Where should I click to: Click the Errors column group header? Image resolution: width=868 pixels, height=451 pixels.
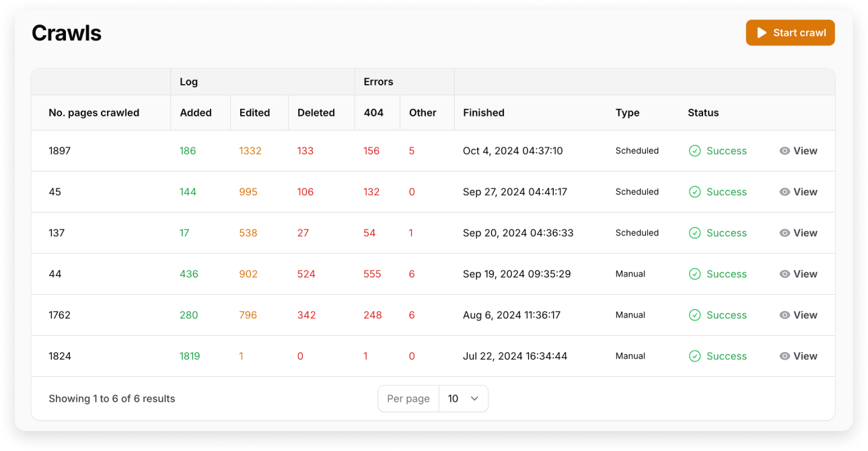click(x=378, y=81)
